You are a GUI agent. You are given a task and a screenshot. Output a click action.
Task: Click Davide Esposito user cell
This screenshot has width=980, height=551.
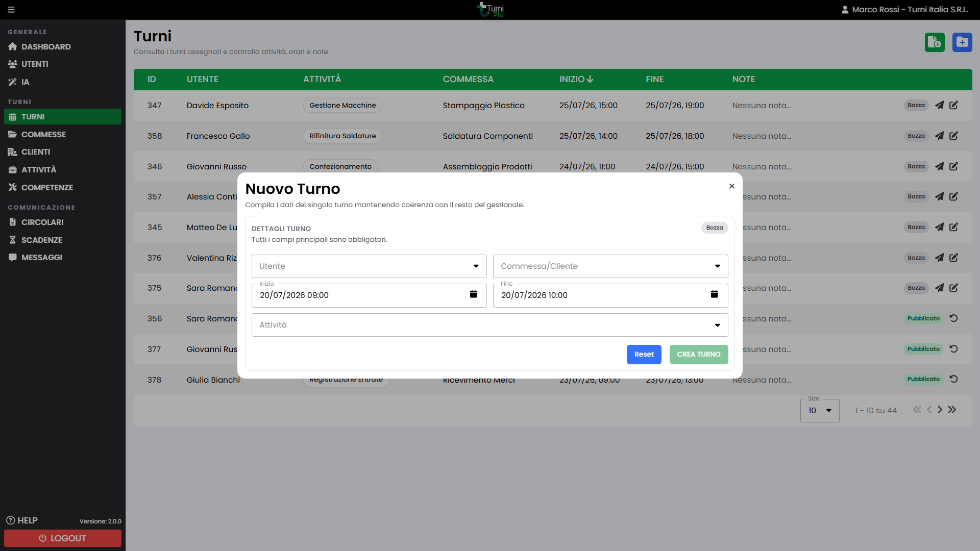(x=217, y=106)
